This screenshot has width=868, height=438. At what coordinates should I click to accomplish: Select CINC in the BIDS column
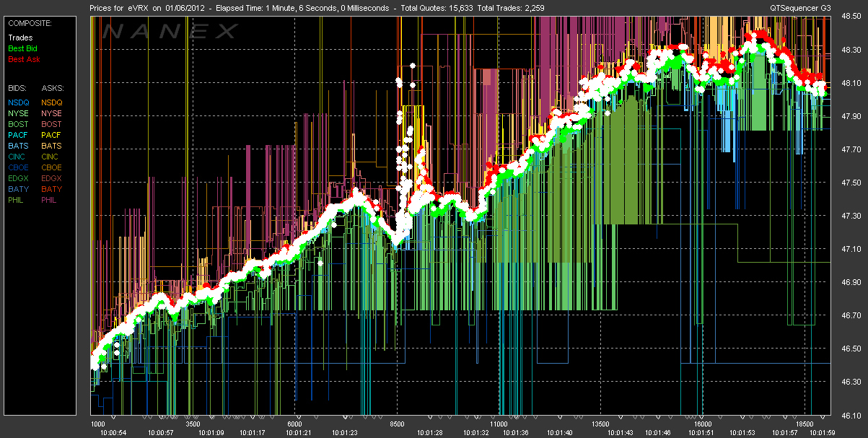pos(18,157)
